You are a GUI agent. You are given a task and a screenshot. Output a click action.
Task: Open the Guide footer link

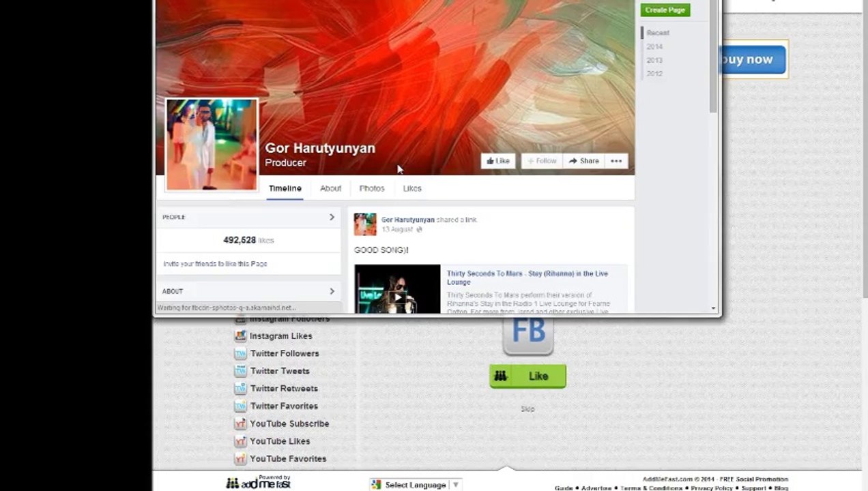(564, 488)
